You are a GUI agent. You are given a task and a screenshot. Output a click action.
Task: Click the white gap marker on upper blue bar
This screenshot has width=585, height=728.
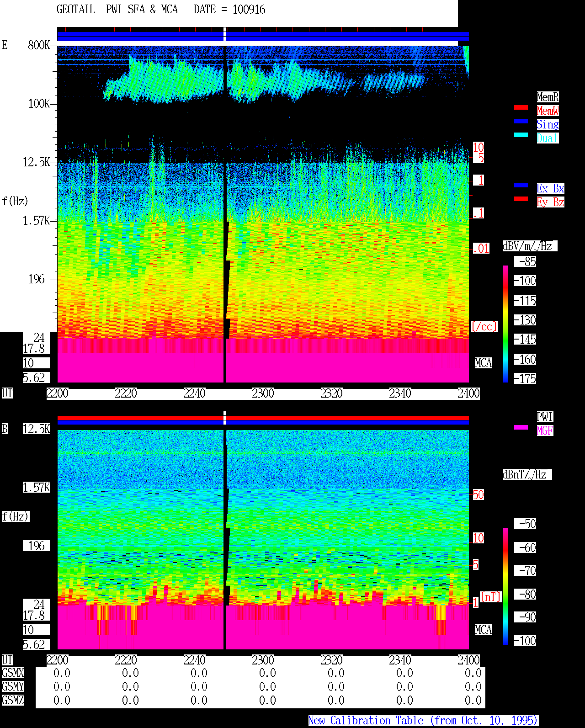coord(225,34)
